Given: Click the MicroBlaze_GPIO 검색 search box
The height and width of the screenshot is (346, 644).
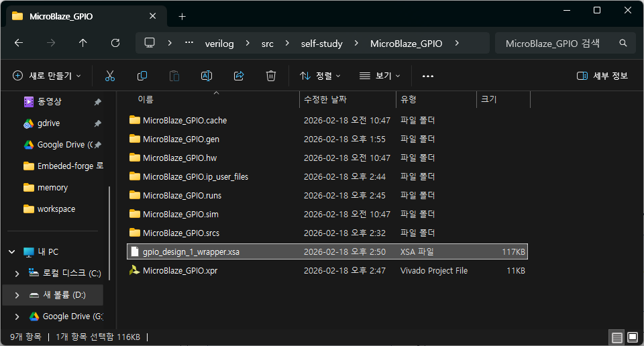Looking at the screenshot, I should 557,43.
